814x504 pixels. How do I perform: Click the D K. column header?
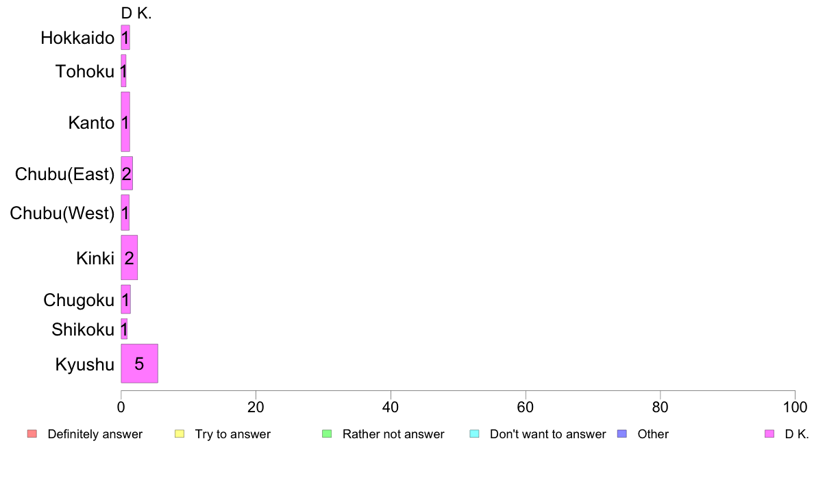tap(136, 14)
